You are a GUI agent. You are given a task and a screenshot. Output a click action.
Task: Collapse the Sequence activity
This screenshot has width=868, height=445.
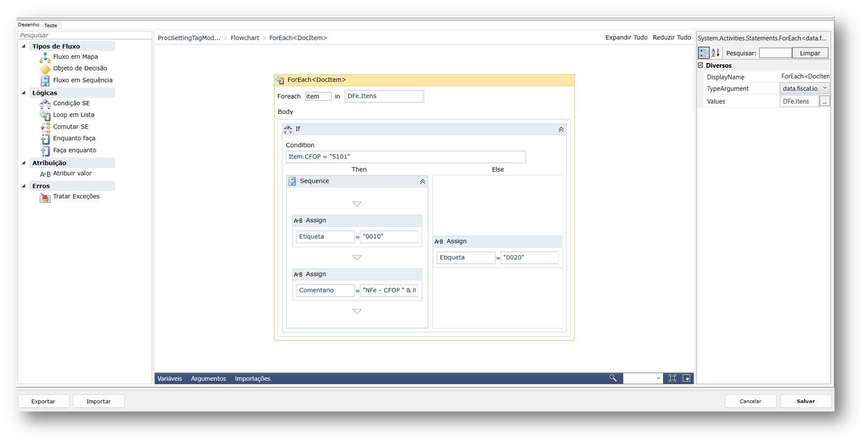click(422, 182)
